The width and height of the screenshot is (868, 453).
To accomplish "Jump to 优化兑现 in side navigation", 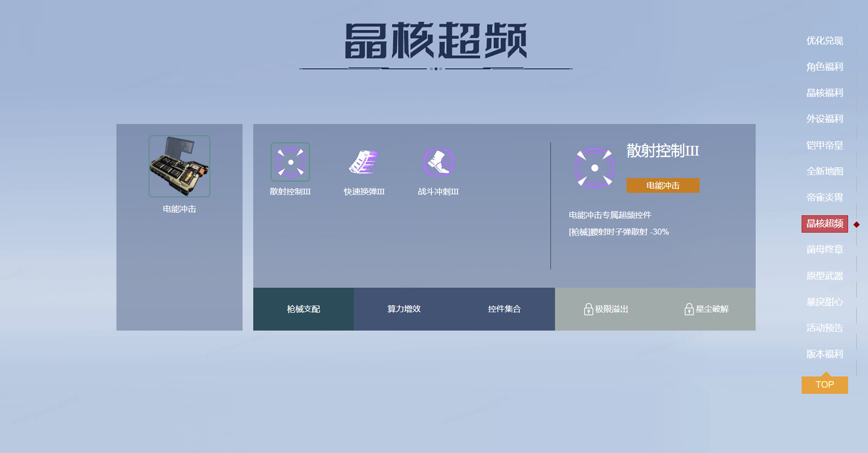I will pos(824,41).
